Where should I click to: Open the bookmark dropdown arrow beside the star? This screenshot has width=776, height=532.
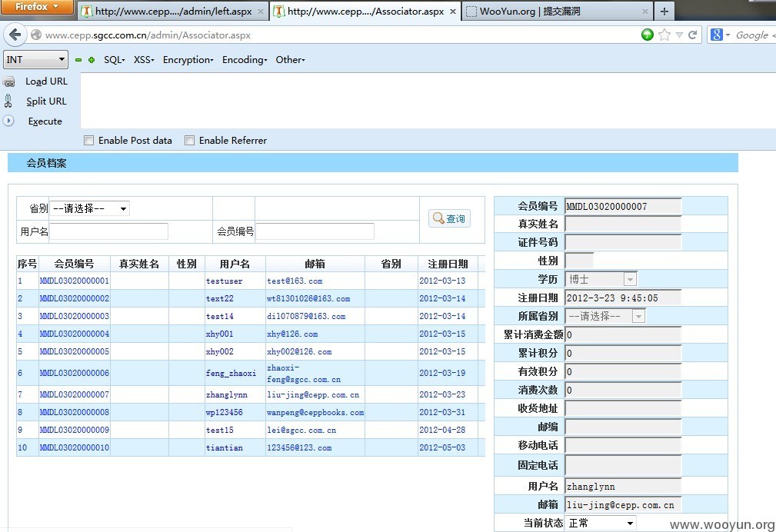point(680,35)
